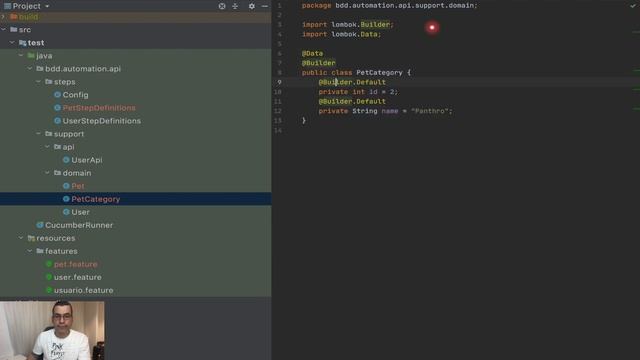Viewport: 640px width, 360px height.
Task: Open Project panel settings gear
Action: click(x=251, y=6)
